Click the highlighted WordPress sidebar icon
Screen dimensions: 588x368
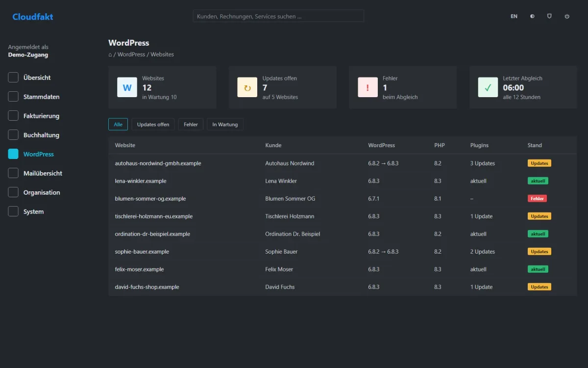click(x=13, y=154)
